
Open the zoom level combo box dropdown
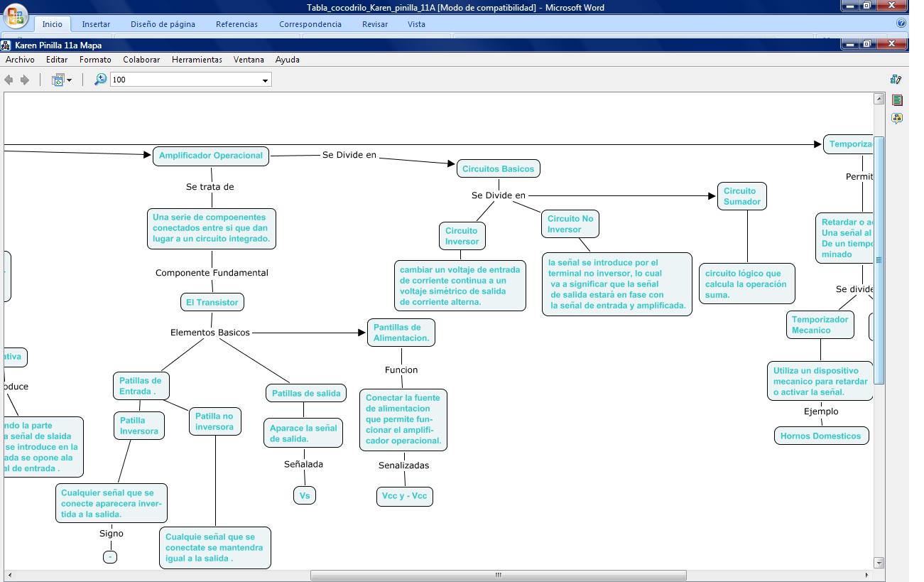[x=266, y=79]
